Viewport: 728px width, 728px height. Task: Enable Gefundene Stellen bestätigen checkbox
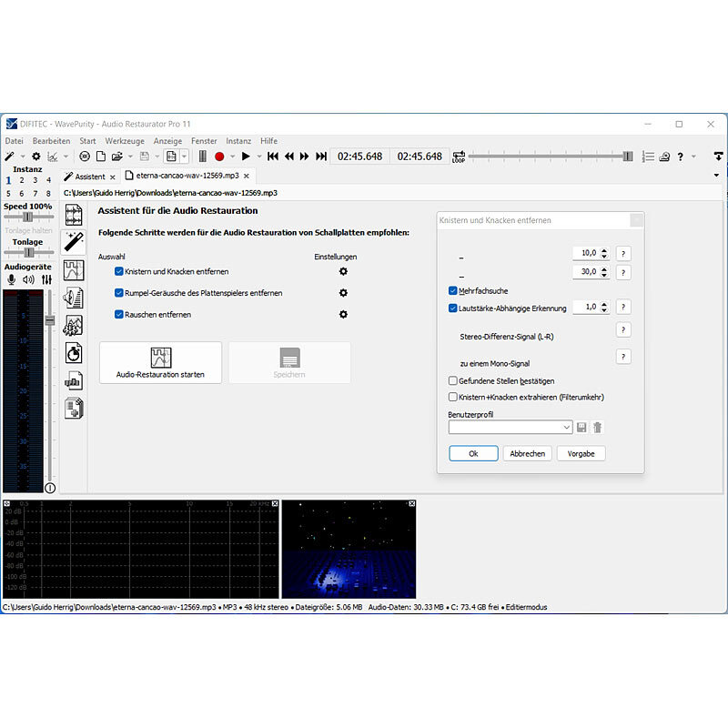pyautogui.click(x=453, y=380)
